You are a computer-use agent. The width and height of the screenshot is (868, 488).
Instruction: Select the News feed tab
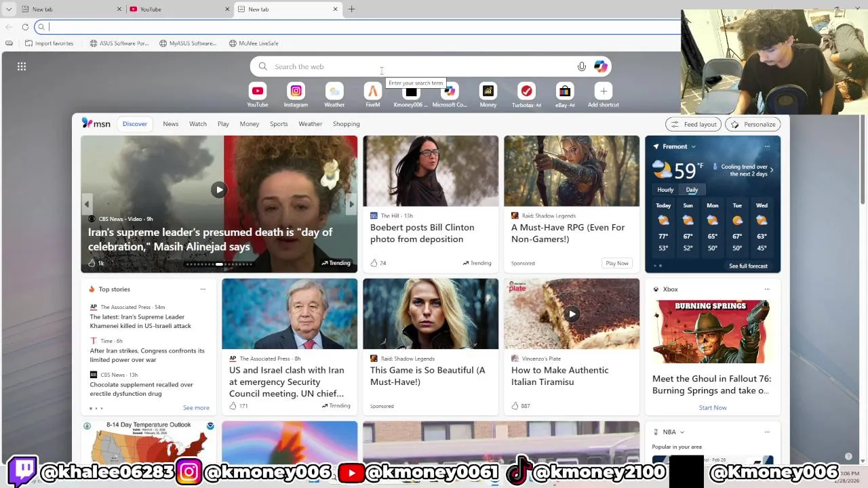(171, 124)
